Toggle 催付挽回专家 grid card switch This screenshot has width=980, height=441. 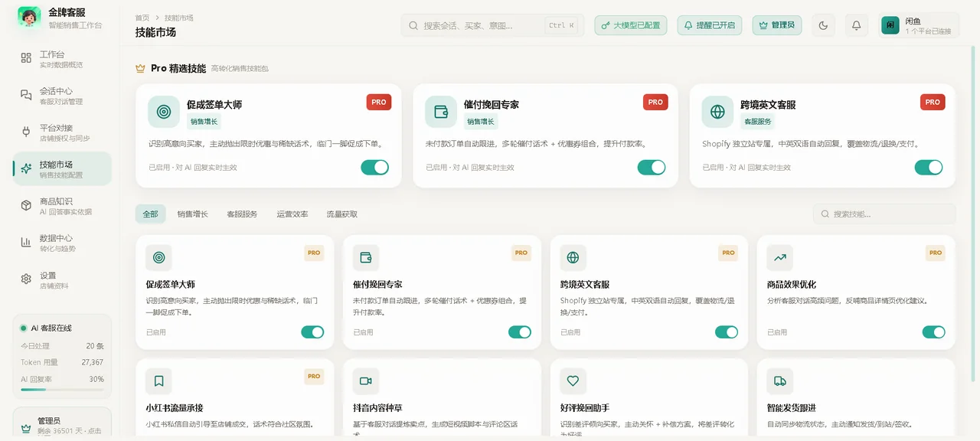520,332
